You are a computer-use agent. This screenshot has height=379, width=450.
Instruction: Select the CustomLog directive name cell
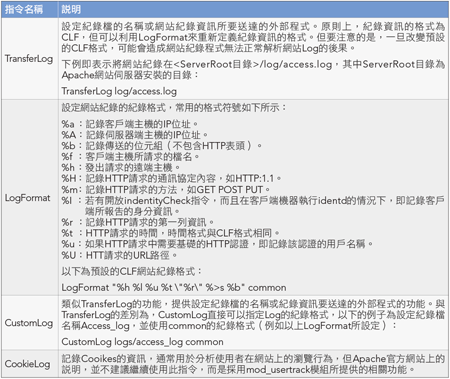coord(29,323)
